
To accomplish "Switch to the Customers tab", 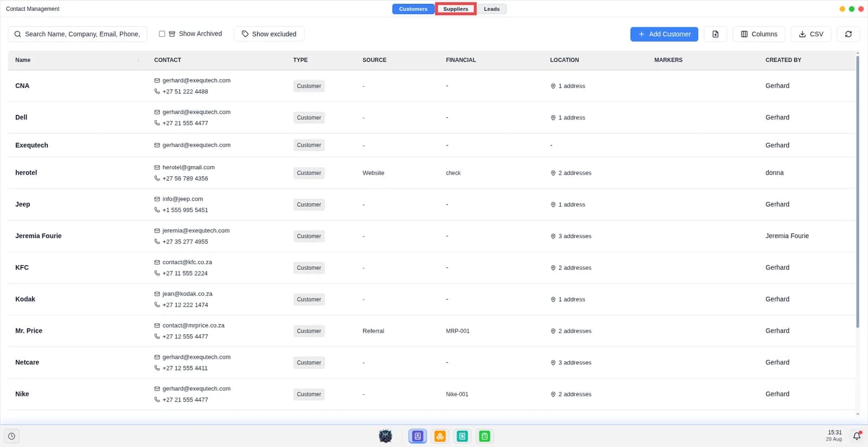I will pos(413,9).
